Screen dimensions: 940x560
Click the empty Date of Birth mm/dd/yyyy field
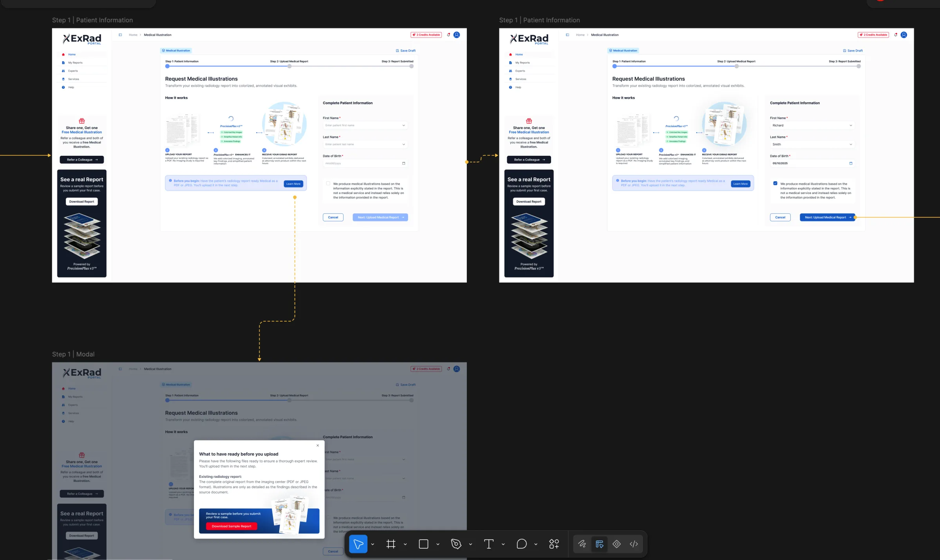(x=365, y=163)
